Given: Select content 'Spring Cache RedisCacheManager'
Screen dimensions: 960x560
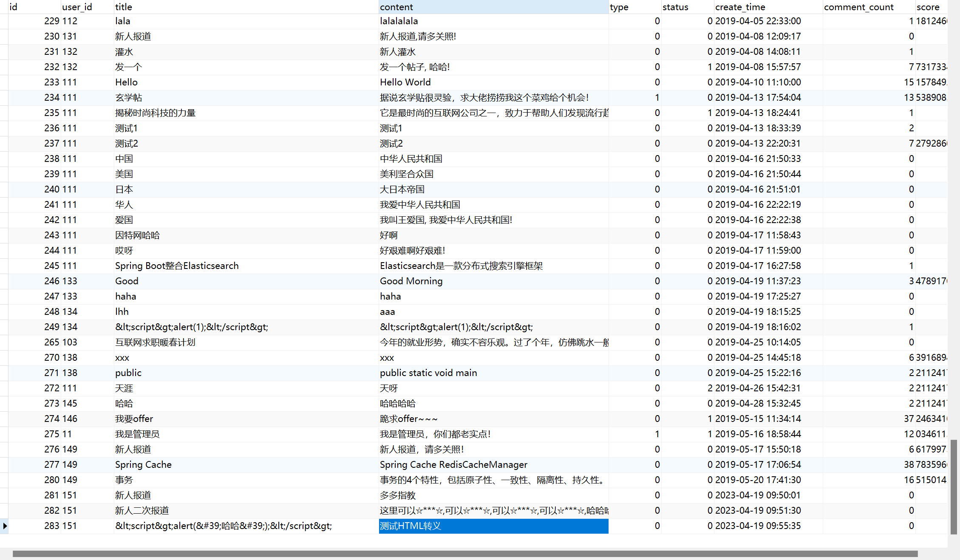Looking at the screenshot, I should [x=493, y=465].
